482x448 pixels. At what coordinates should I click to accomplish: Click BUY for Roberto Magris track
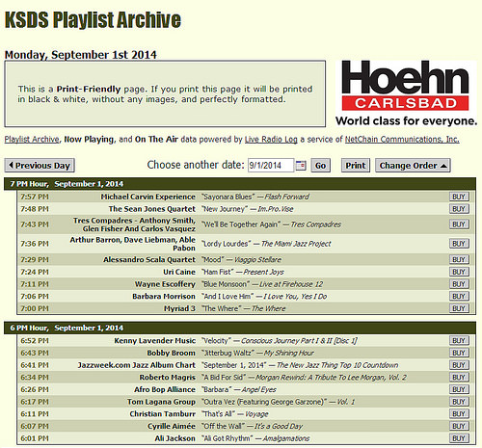(459, 378)
